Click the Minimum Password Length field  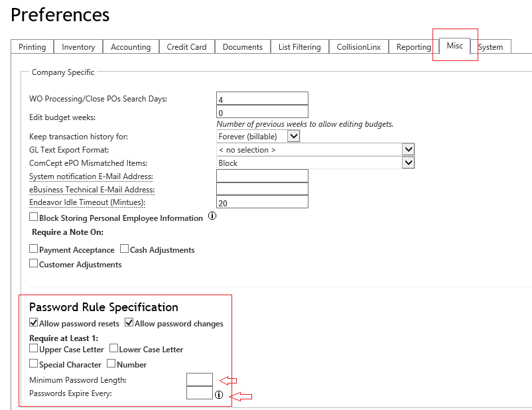[x=199, y=379]
